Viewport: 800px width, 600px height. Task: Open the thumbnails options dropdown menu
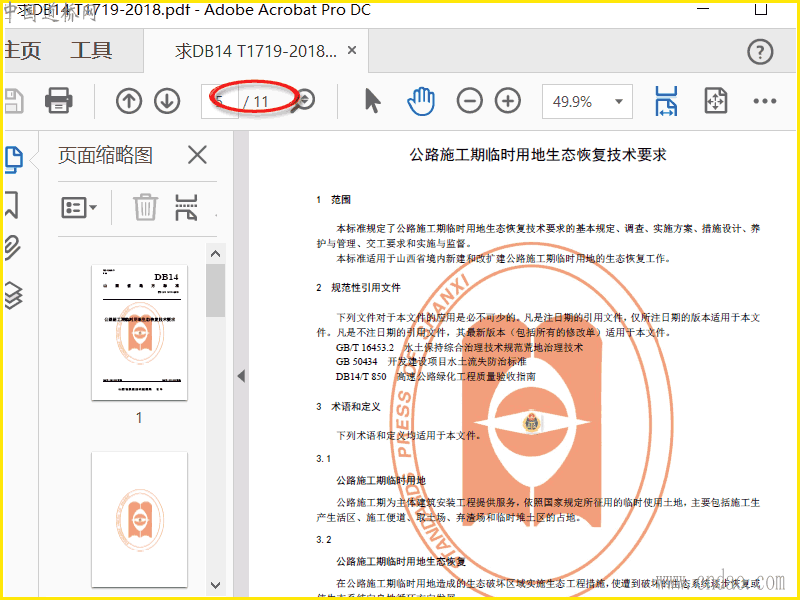point(79,207)
